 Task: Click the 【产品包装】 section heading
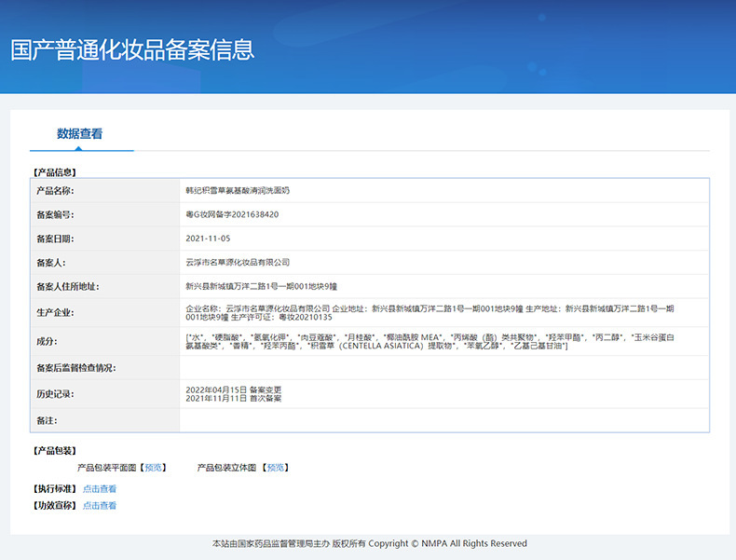54,451
